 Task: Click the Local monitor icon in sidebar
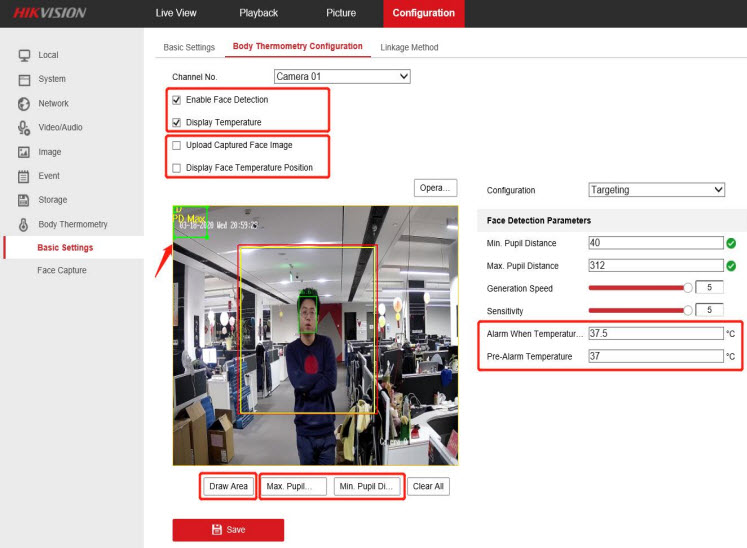click(x=23, y=55)
